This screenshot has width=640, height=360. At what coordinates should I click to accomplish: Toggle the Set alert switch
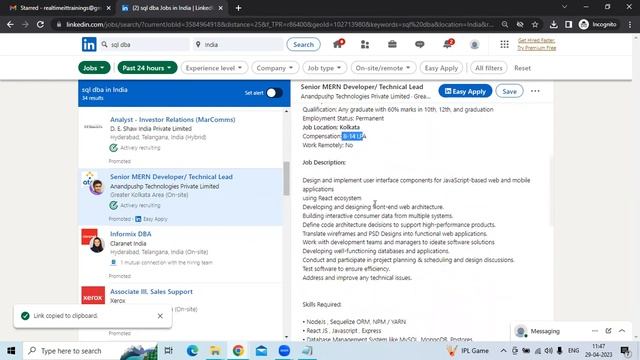tap(274, 93)
